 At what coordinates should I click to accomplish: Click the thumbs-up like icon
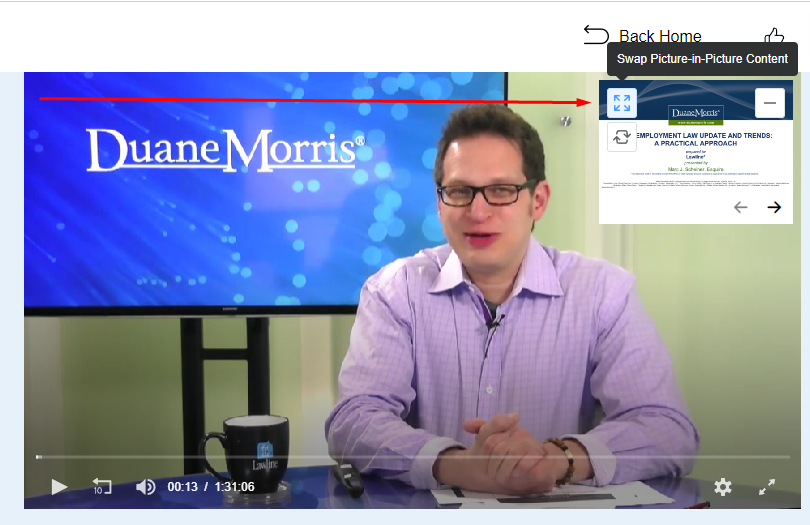774,36
